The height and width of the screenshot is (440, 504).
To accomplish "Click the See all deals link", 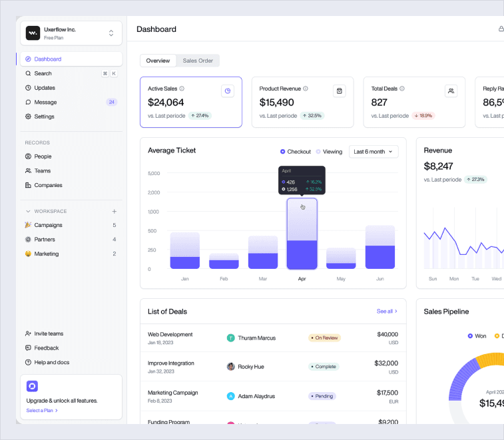I will [387, 312].
